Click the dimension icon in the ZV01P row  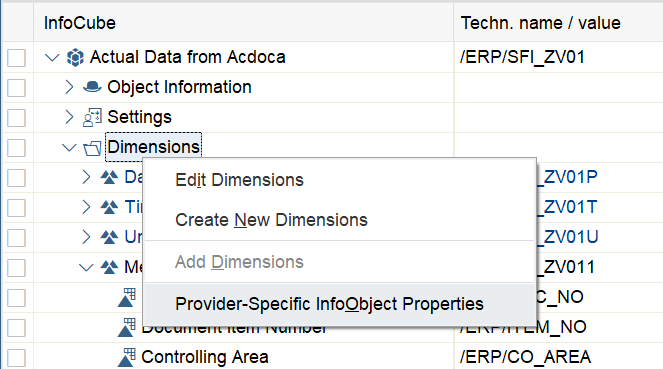109,177
